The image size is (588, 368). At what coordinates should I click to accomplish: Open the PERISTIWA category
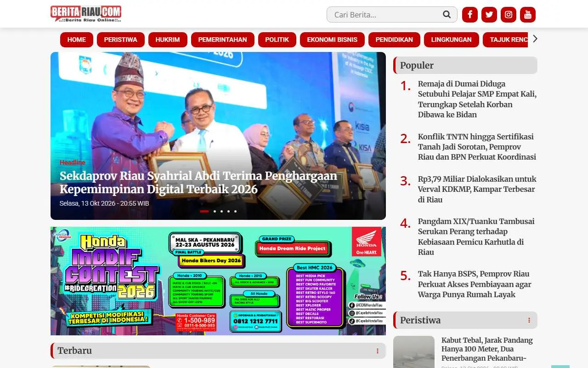coord(121,40)
